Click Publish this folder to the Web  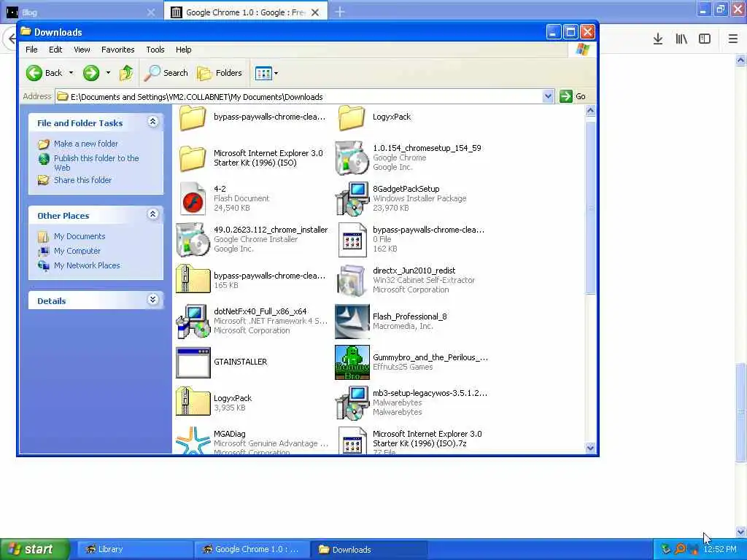click(x=96, y=163)
